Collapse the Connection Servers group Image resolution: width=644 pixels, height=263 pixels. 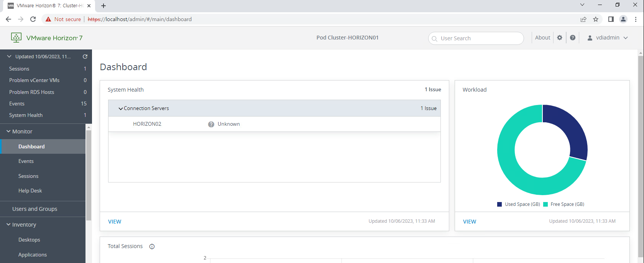(121, 109)
